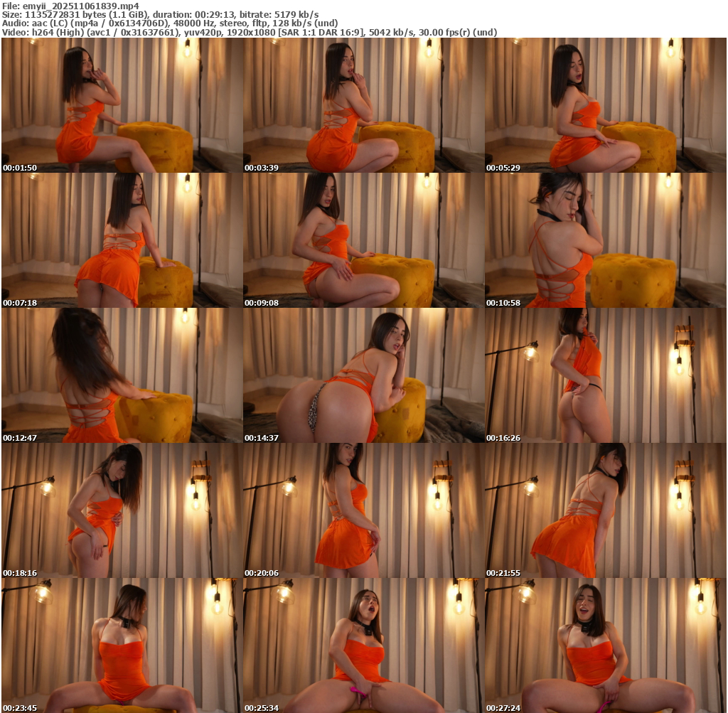728x713 pixels.
Task: Click the frame timestamped 00:09:08
Action: [363, 240]
